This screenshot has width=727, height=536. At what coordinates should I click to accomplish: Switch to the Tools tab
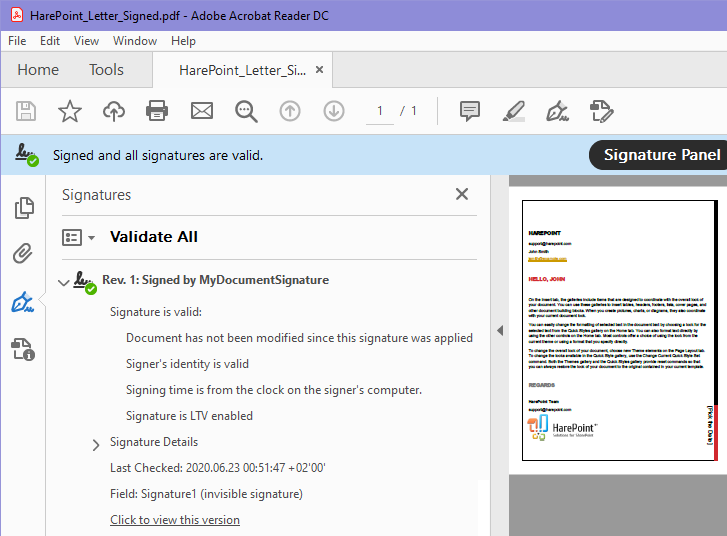point(106,70)
